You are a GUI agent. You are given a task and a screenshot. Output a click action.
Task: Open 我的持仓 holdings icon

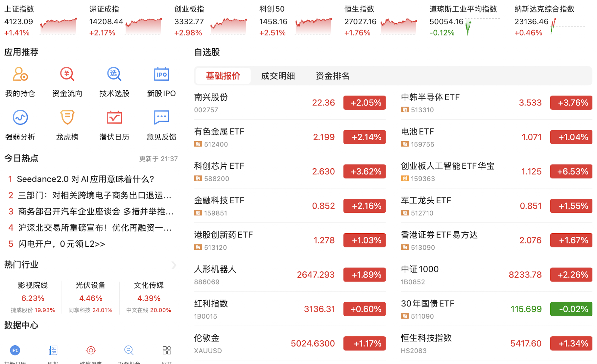click(x=20, y=75)
